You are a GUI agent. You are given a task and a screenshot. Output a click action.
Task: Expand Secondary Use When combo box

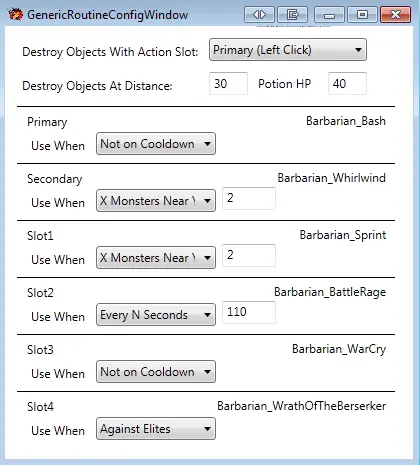(156, 201)
